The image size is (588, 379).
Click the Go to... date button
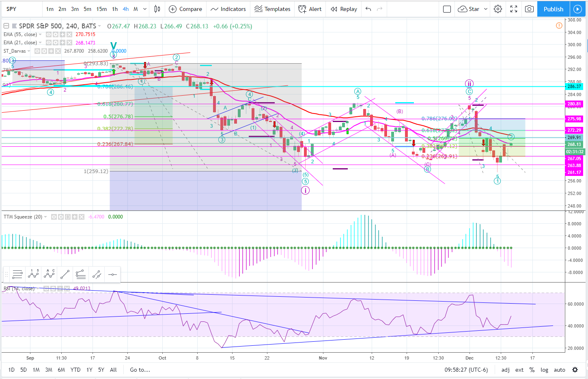[140, 370]
